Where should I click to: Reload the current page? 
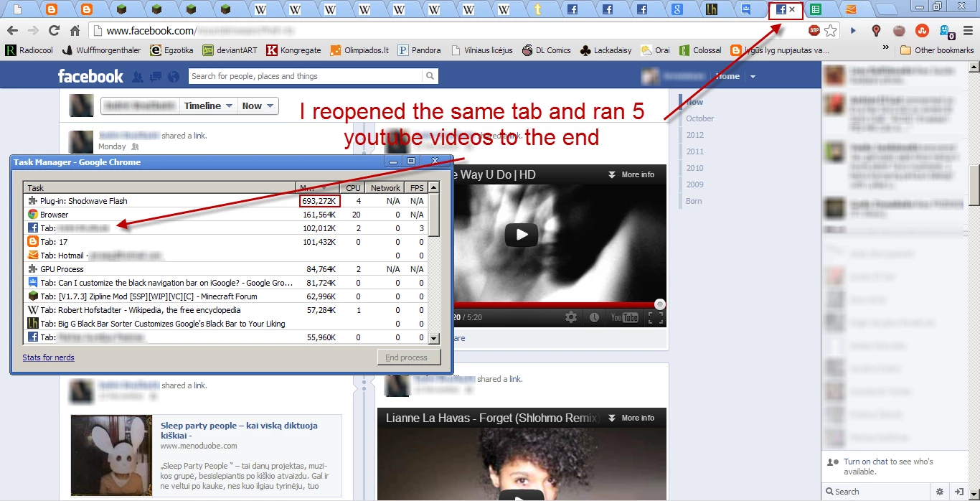(x=54, y=31)
